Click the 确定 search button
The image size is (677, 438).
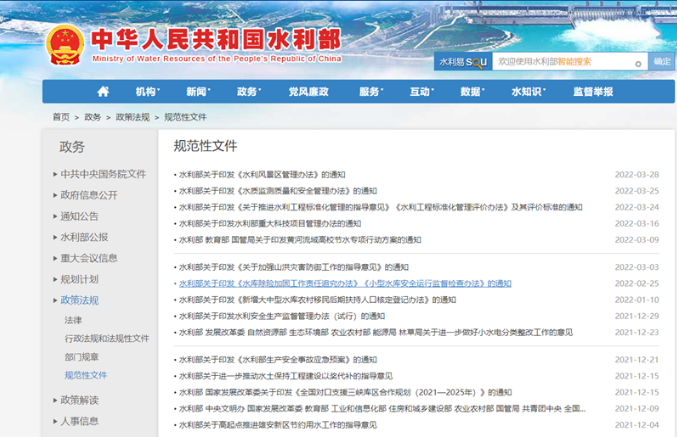pos(661,62)
